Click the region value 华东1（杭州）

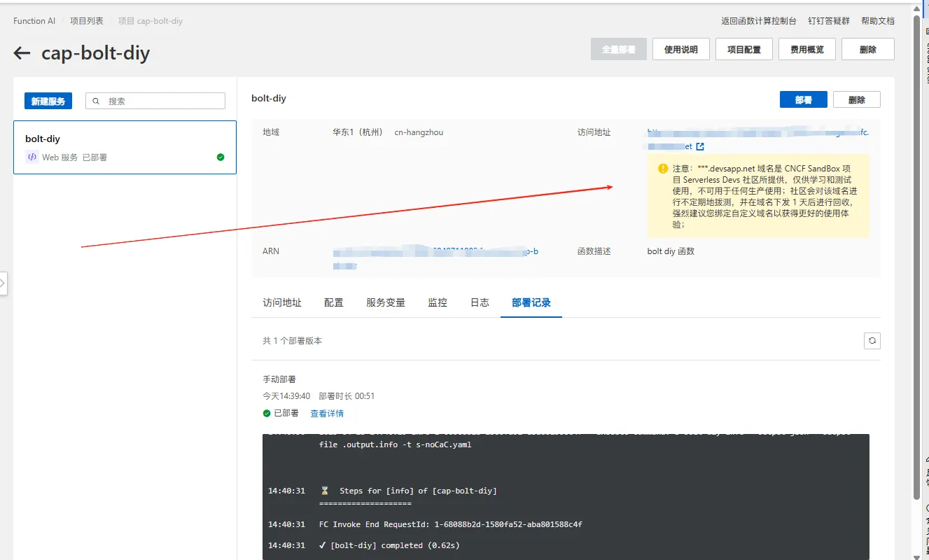coord(358,132)
